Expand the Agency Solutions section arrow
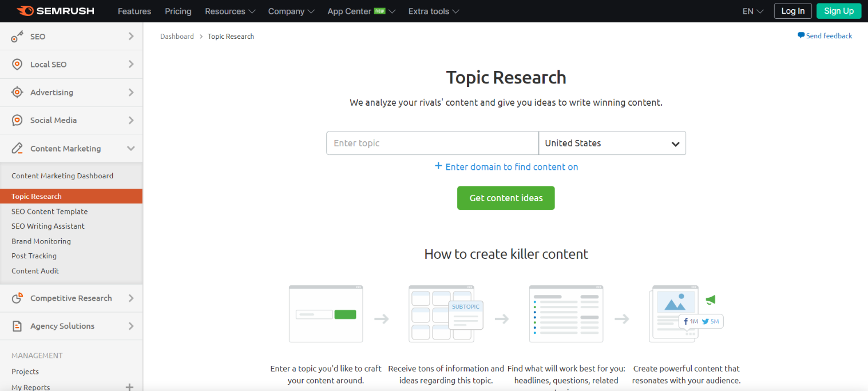The width and height of the screenshot is (868, 391). [131, 326]
